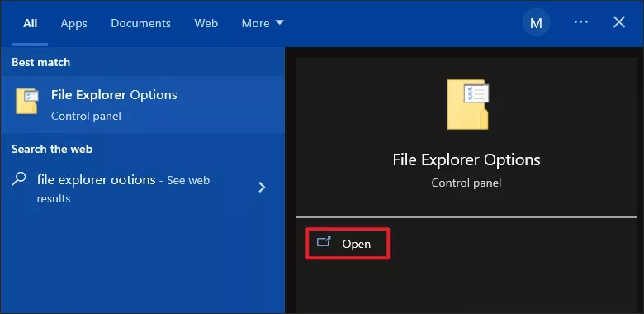644x314 pixels.
Task: Click Control panel subtitle in preview pane
Action: coord(466,183)
